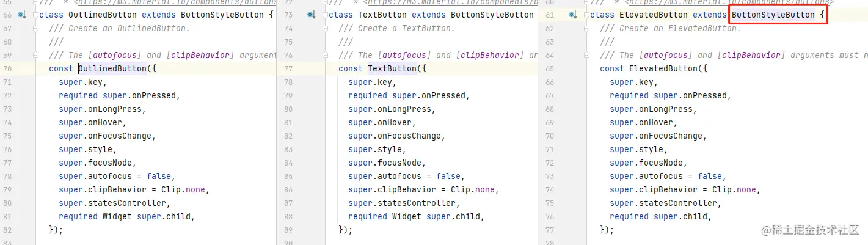Collapse the ElevatedButton class fold marker
This screenshot has height=245, width=868.
(x=586, y=15)
